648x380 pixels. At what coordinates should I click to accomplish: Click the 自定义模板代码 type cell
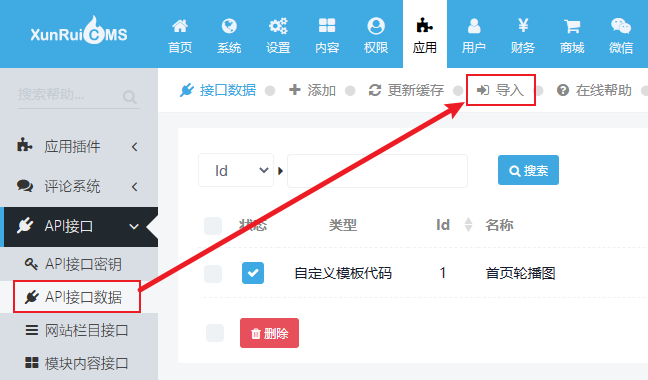tap(343, 273)
